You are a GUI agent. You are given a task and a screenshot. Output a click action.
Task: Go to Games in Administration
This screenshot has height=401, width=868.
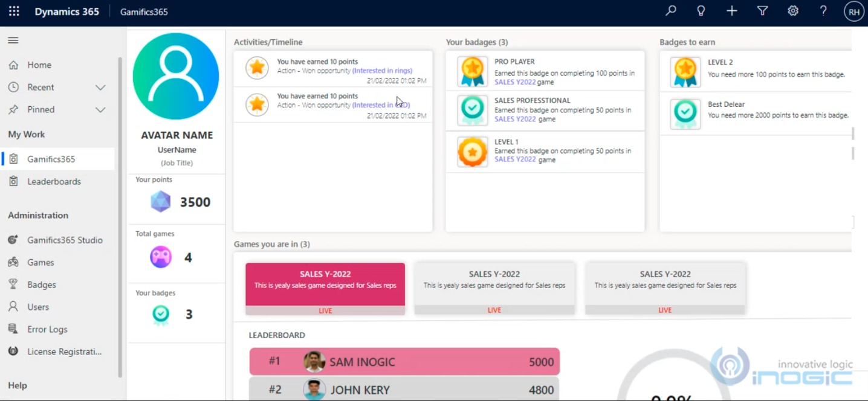click(x=59, y=262)
